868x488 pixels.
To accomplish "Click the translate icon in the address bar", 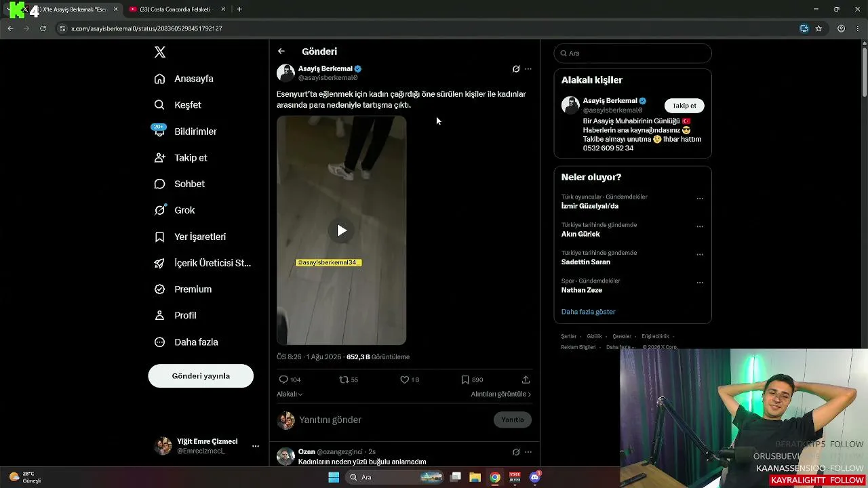I will [x=804, y=28].
